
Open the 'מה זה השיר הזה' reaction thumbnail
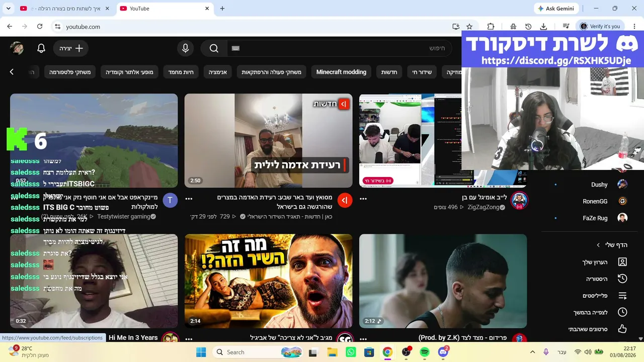269,281
